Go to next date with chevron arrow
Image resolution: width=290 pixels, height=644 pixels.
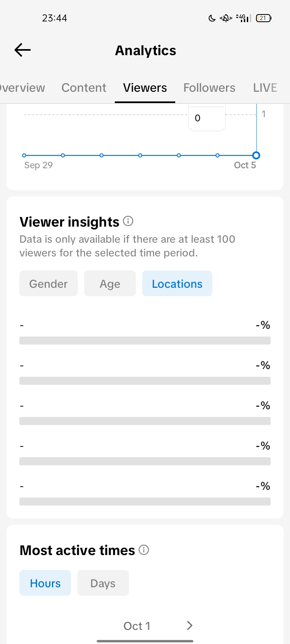pyautogui.click(x=190, y=625)
